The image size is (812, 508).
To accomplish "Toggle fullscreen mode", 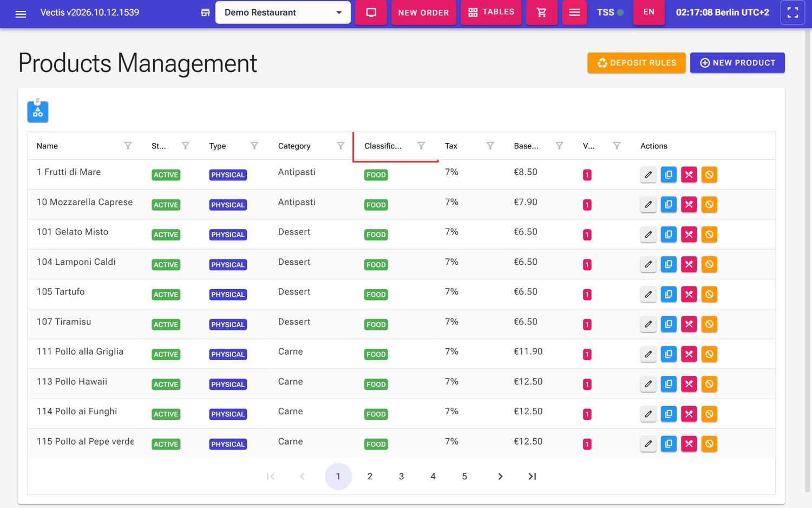I will point(793,12).
